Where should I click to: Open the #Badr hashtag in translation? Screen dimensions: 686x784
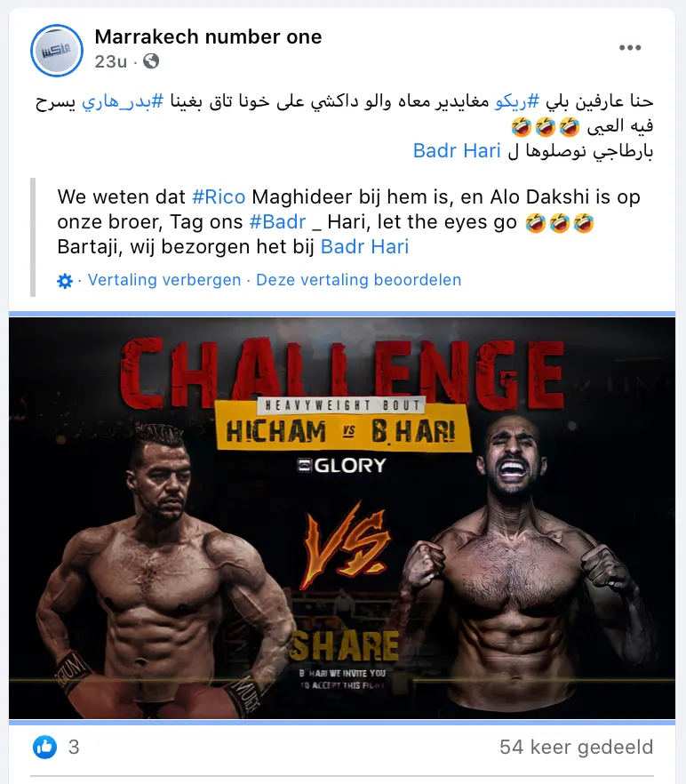(x=277, y=222)
